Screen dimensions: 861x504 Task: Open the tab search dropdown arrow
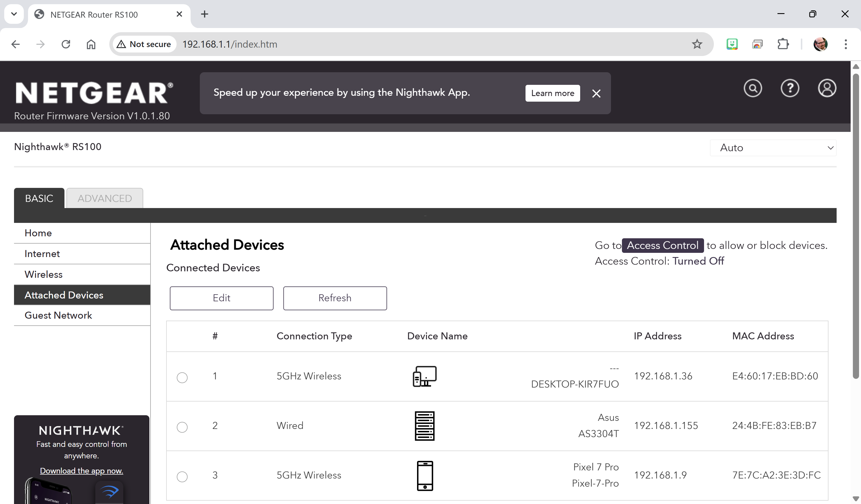(14, 14)
